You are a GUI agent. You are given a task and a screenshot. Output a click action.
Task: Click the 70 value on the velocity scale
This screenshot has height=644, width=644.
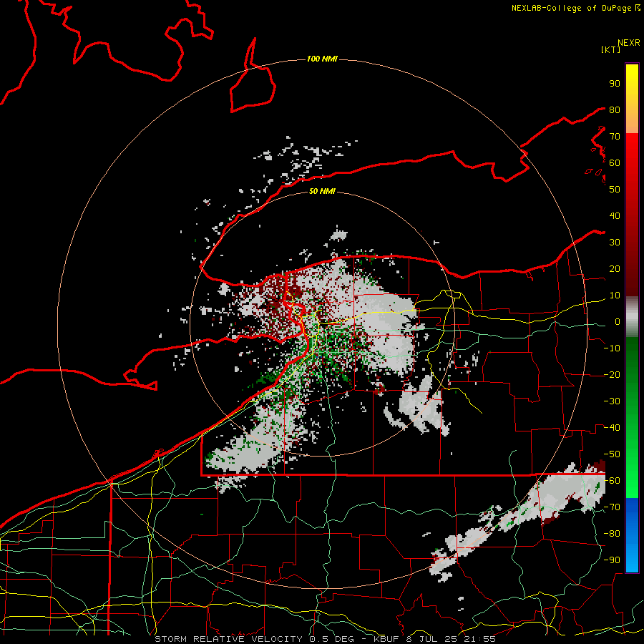tap(615, 137)
